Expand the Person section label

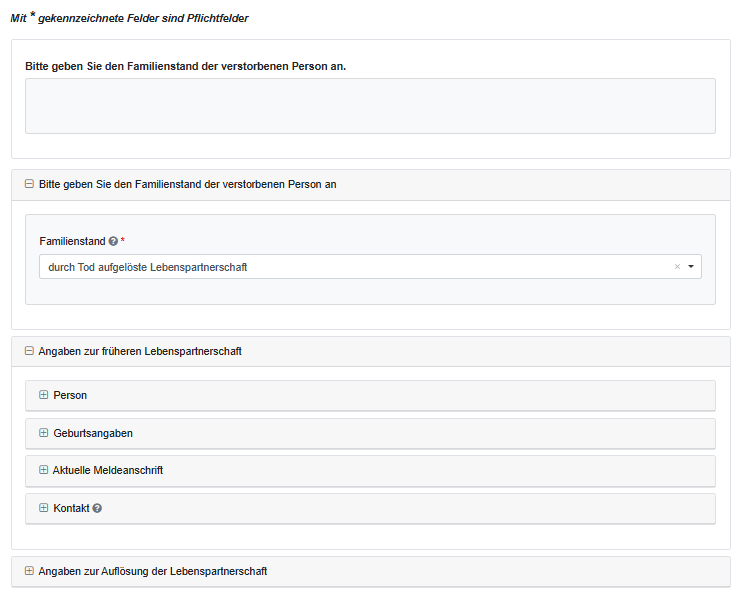[x=70, y=395]
